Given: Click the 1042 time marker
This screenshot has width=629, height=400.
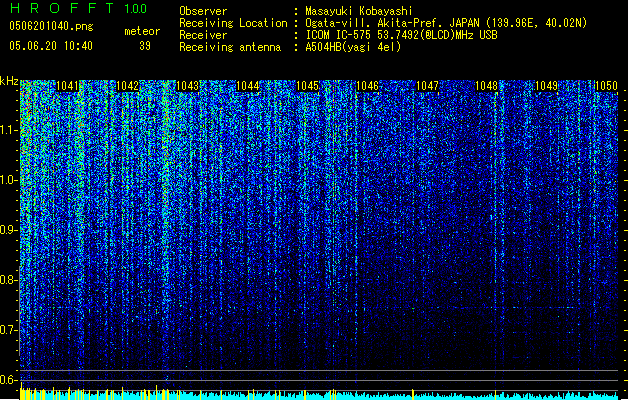Looking at the screenshot, I should coord(127,86).
